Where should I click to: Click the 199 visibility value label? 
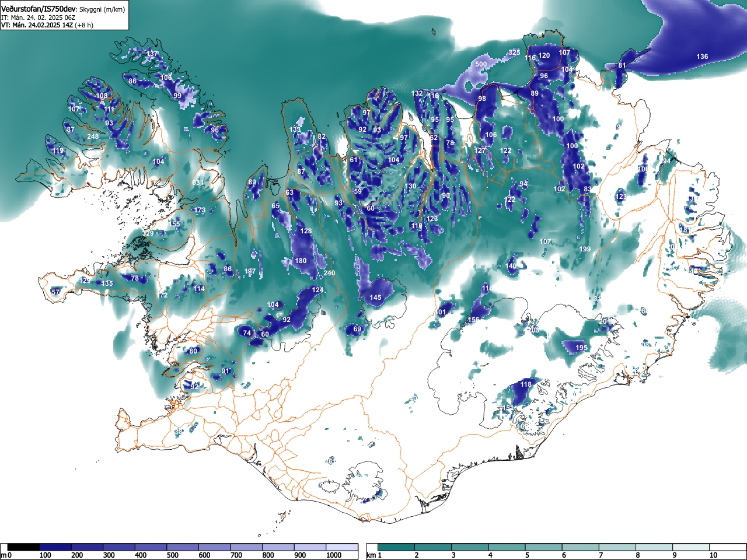tap(585, 249)
